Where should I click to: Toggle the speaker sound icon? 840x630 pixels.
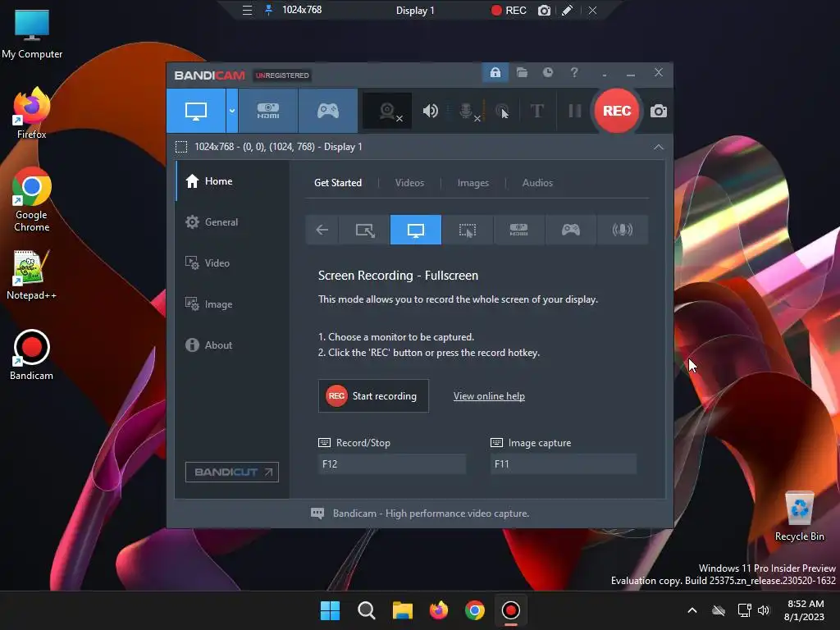point(430,111)
